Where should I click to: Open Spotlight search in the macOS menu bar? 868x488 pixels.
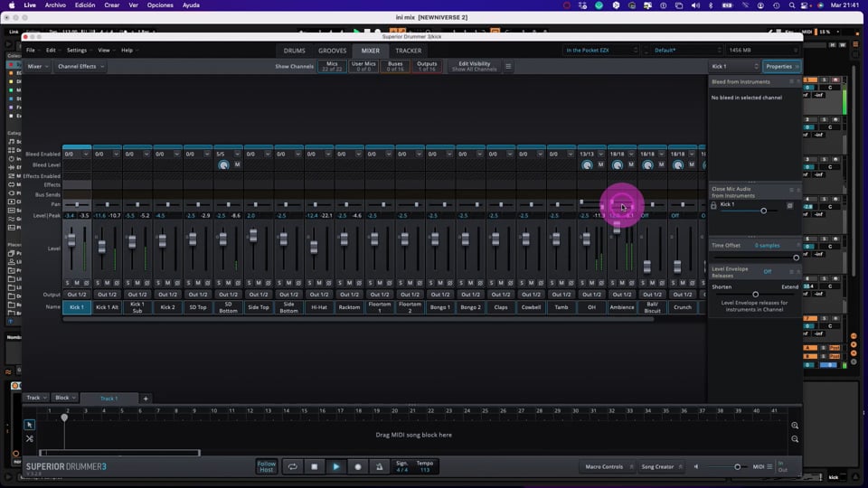tap(792, 5)
